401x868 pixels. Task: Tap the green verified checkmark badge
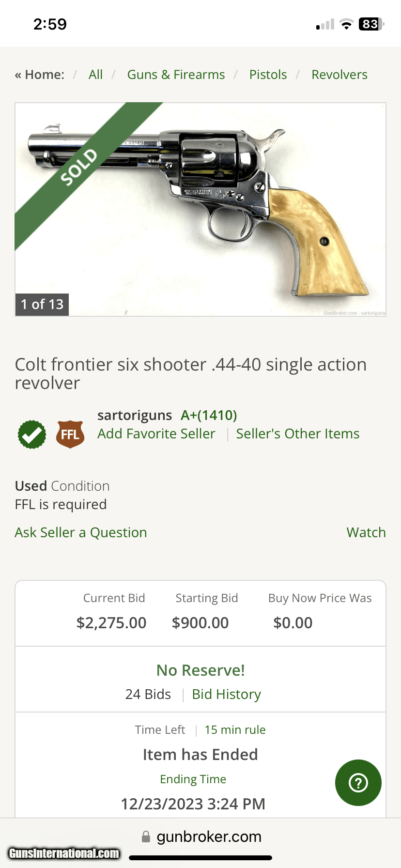[32, 434]
